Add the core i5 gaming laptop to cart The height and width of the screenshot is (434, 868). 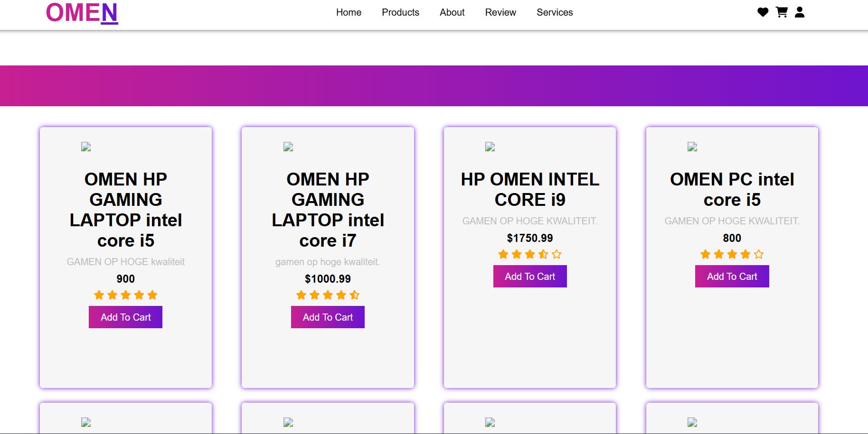point(125,317)
